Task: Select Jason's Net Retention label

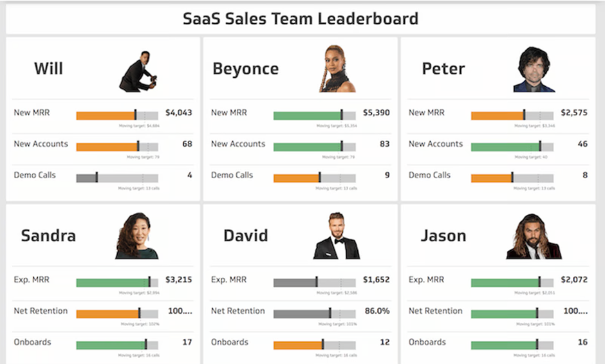Action: pyautogui.click(x=435, y=311)
